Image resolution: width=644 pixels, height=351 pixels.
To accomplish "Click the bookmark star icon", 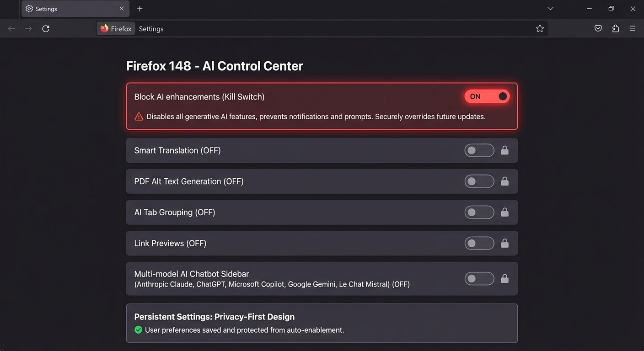I will 540,29.
